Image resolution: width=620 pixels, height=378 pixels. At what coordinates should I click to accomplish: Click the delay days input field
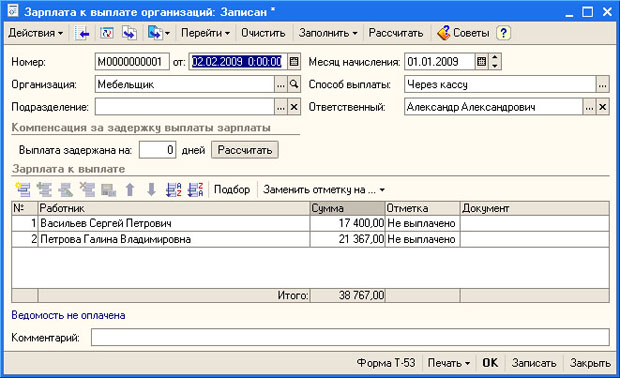pos(157,150)
